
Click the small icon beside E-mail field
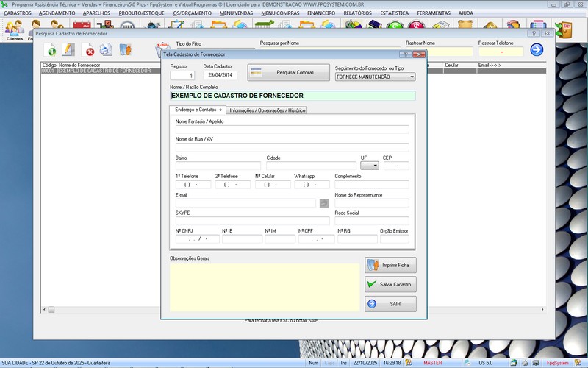tap(324, 203)
